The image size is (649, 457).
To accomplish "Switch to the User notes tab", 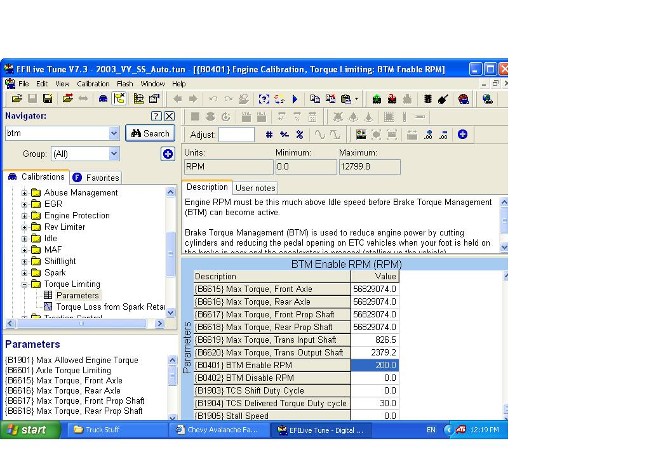I will [x=255, y=187].
